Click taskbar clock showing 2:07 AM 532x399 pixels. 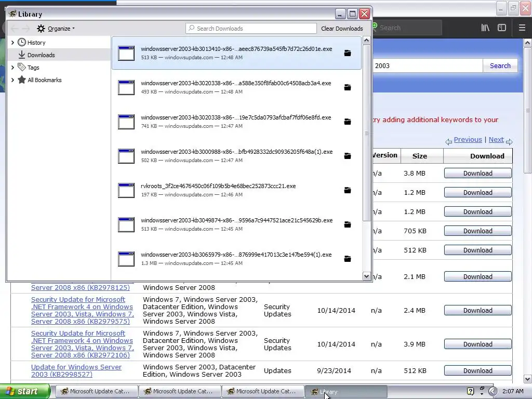click(513, 391)
